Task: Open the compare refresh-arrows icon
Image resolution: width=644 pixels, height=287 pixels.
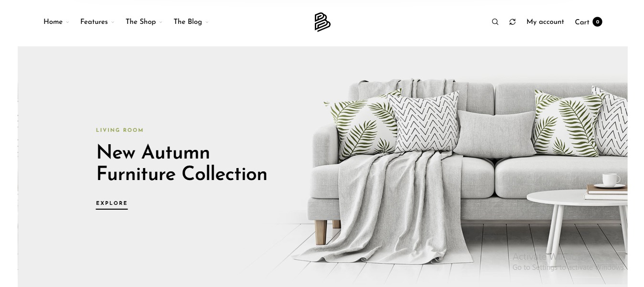Action: (513, 22)
